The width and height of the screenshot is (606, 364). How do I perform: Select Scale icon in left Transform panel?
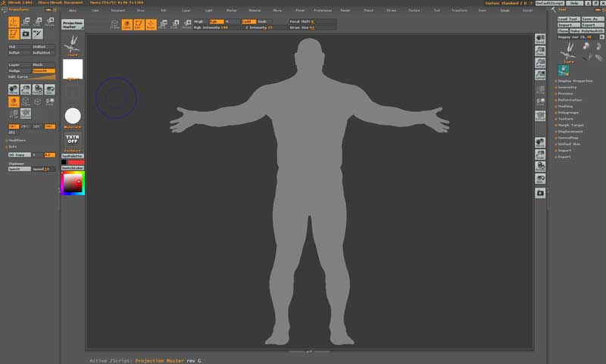(37, 22)
